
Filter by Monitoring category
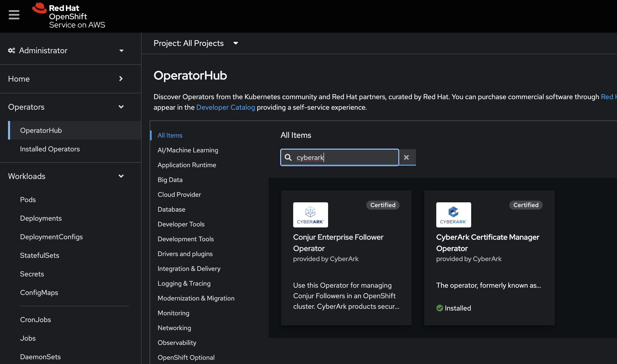pyautogui.click(x=173, y=313)
